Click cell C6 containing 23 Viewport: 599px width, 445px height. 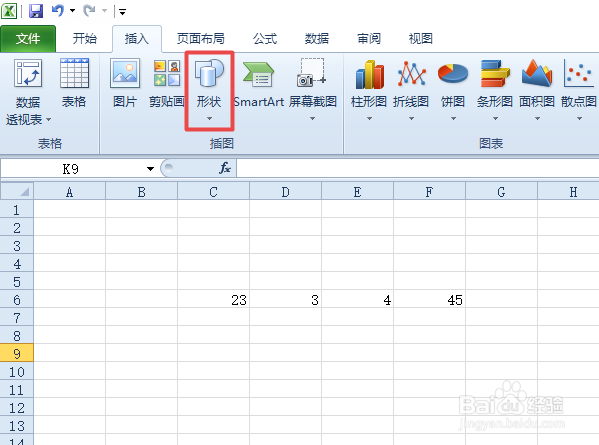(214, 300)
